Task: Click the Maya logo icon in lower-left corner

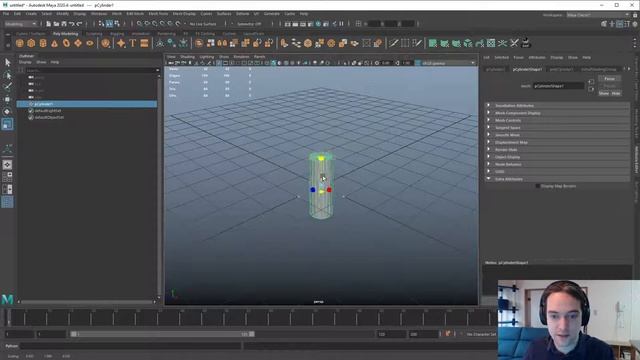Action: tap(7, 299)
